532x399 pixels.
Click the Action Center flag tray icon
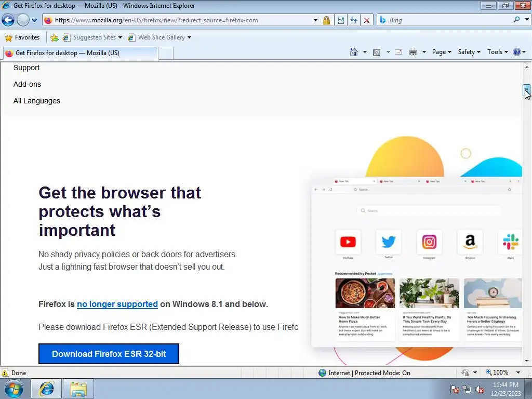pyautogui.click(x=455, y=389)
